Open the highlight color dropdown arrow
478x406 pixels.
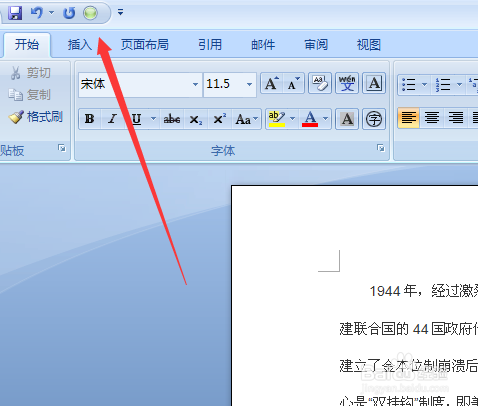[292, 119]
